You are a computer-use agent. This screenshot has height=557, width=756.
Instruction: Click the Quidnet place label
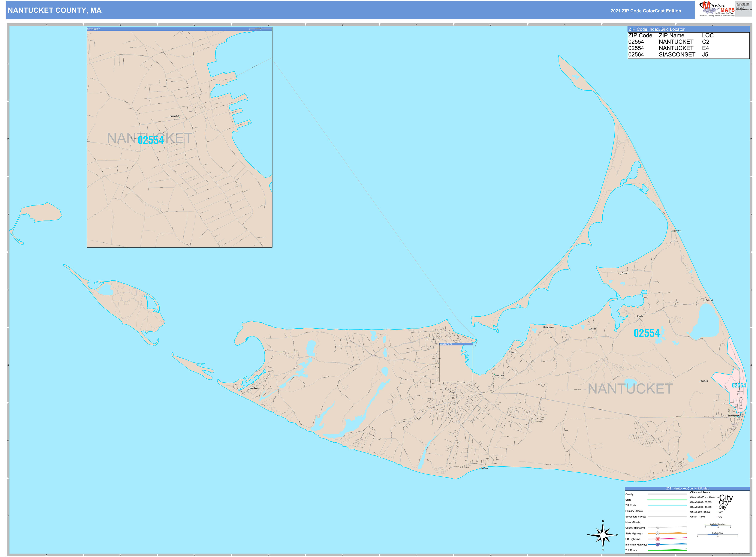tap(709, 300)
